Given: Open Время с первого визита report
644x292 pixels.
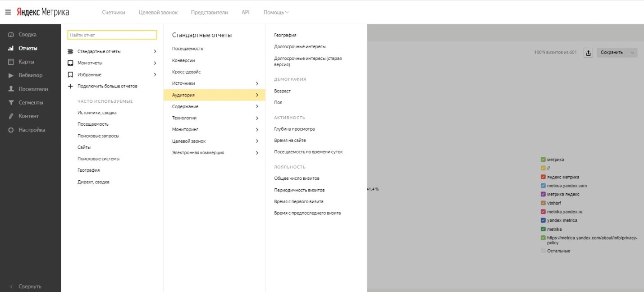Looking at the screenshot, I should tap(299, 201).
